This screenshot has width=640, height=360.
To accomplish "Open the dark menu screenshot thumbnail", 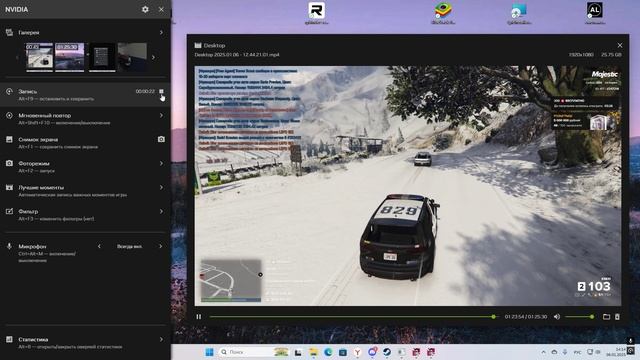I will click(x=102, y=57).
